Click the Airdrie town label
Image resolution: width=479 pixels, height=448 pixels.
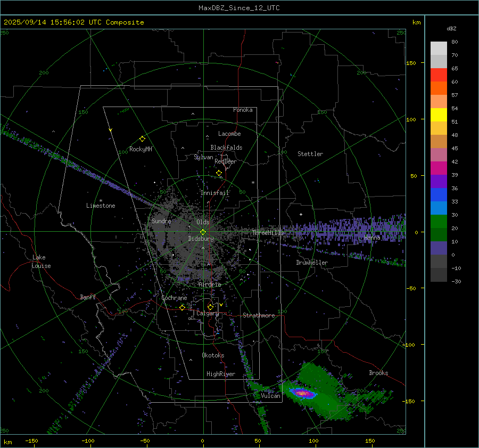210,284
